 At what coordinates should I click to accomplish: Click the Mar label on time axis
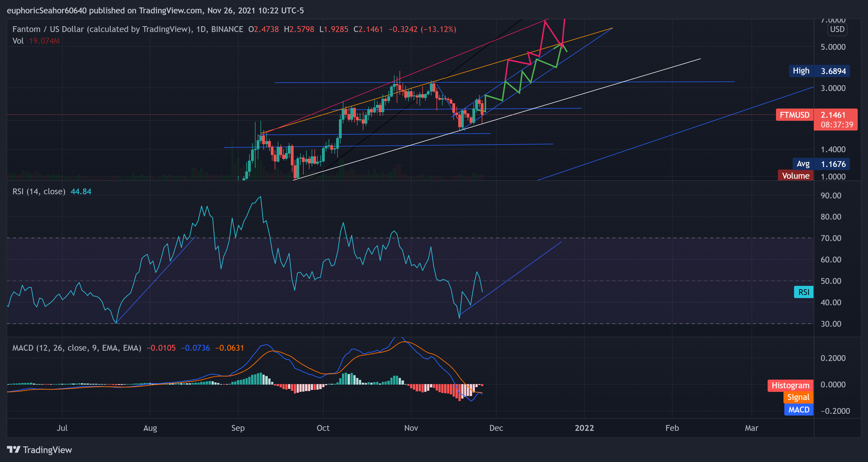(x=752, y=428)
